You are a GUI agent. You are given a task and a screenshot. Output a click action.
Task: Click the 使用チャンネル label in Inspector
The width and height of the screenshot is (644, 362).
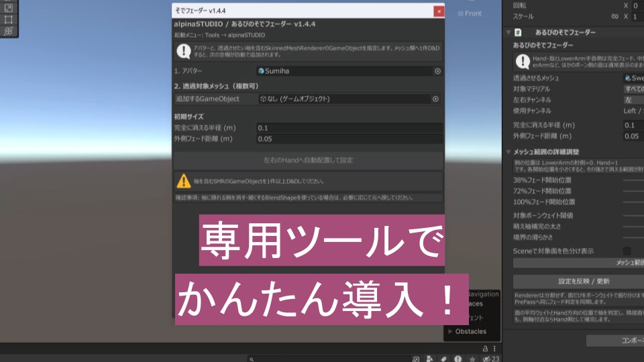[x=532, y=111]
